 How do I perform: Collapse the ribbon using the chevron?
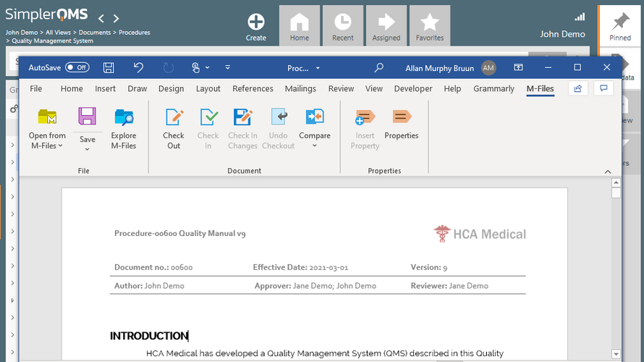click(607, 171)
